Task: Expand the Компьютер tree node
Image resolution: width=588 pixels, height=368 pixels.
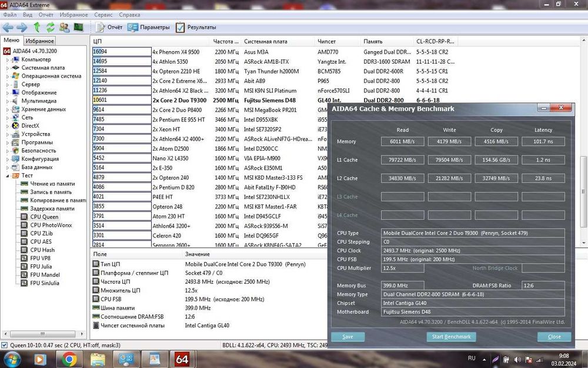Action: click(x=7, y=59)
